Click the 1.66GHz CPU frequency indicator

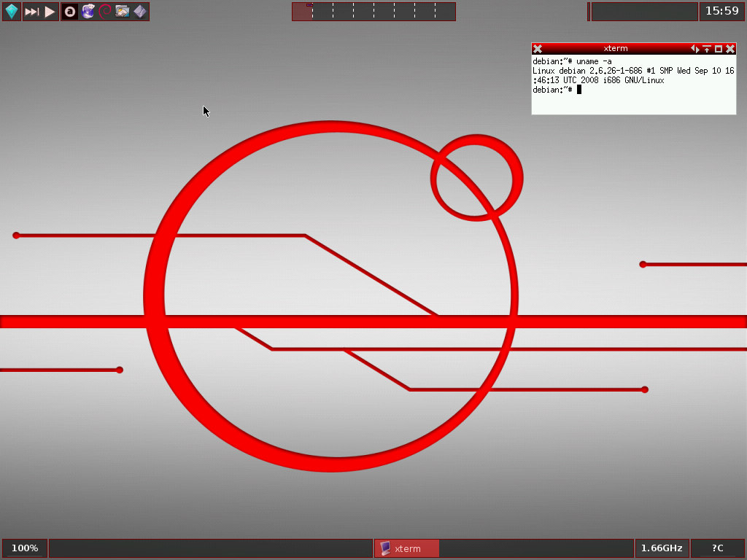pyautogui.click(x=662, y=548)
